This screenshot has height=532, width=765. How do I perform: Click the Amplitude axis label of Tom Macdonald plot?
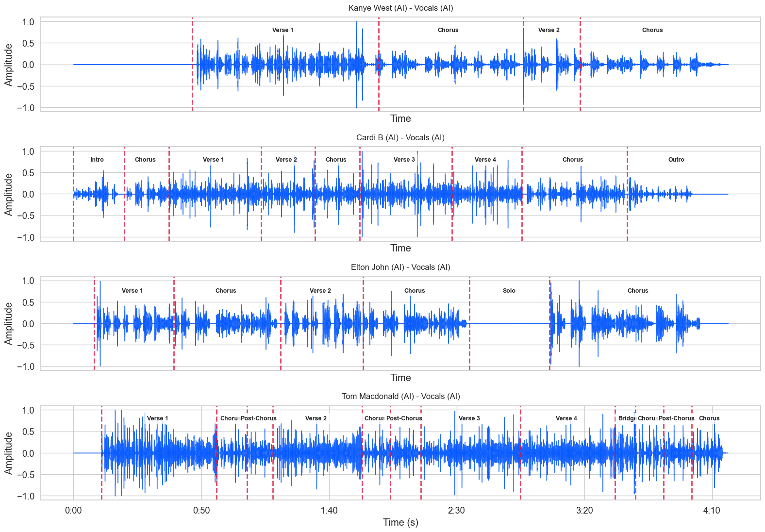[9, 453]
